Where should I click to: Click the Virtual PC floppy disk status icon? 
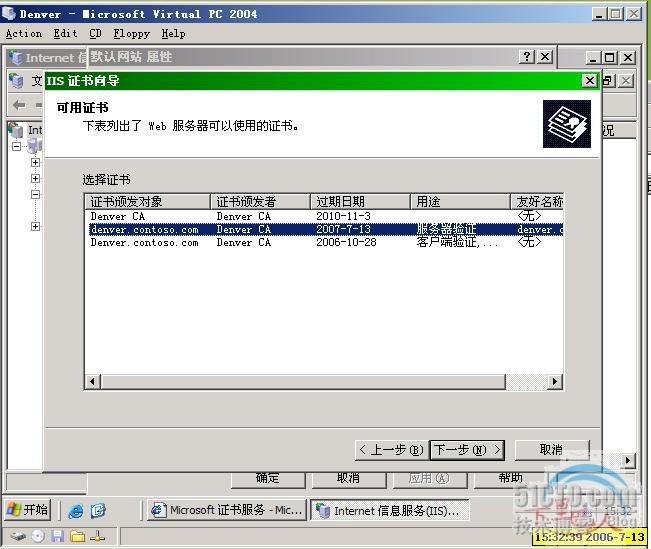coord(57,537)
